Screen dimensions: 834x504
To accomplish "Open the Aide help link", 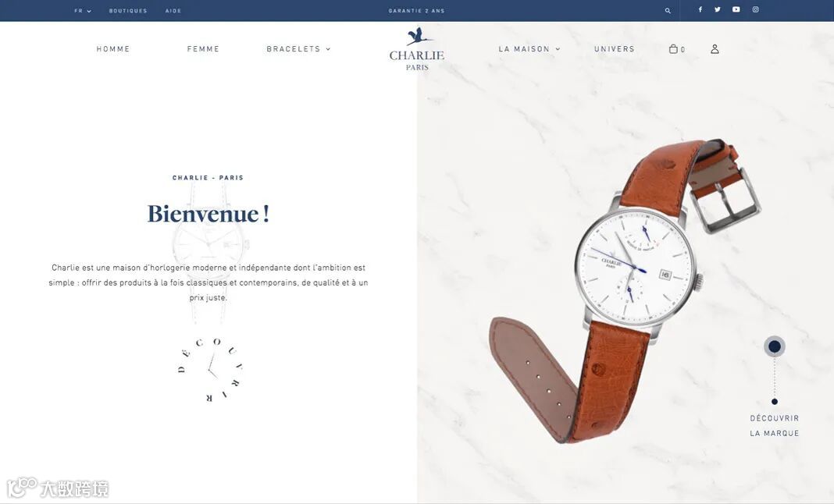I will (x=173, y=11).
